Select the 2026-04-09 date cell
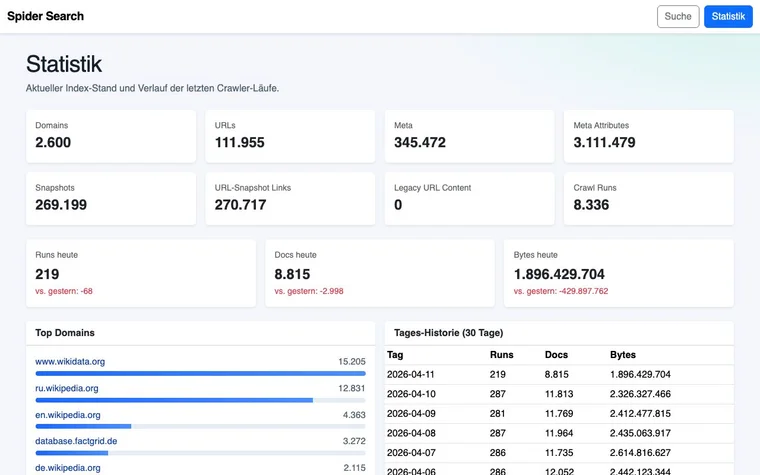 pyautogui.click(x=411, y=414)
